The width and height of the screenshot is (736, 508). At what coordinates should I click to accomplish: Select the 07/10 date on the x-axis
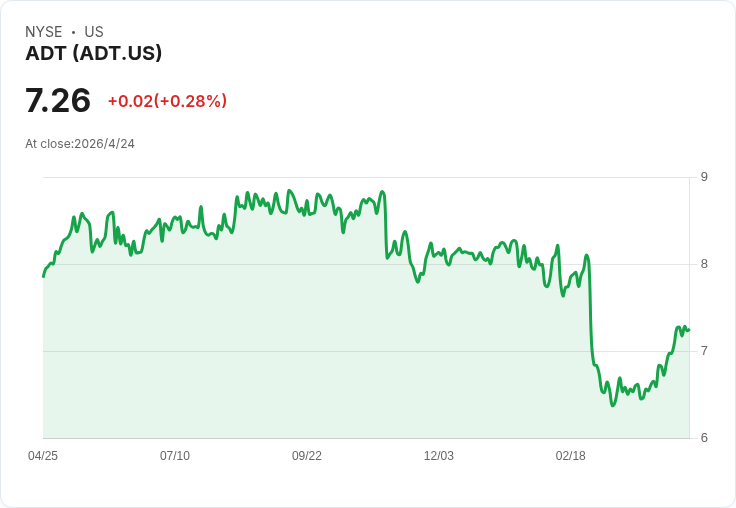[175, 456]
